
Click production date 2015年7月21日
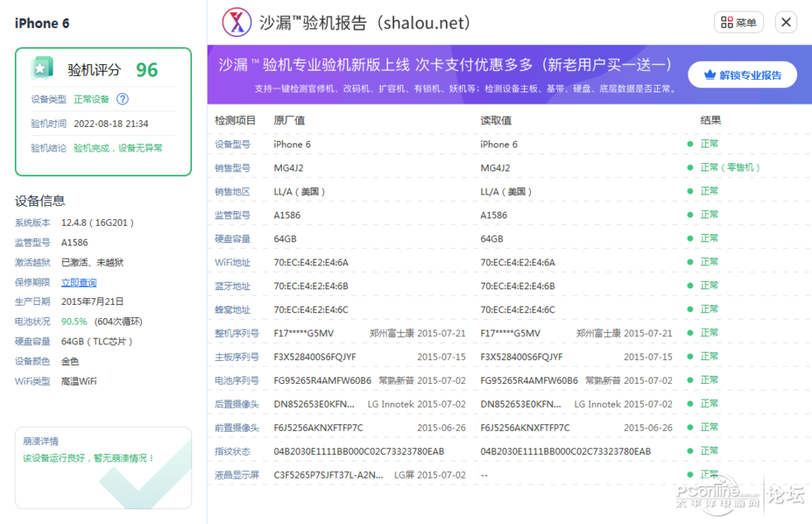pyautogui.click(x=92, y=302)
